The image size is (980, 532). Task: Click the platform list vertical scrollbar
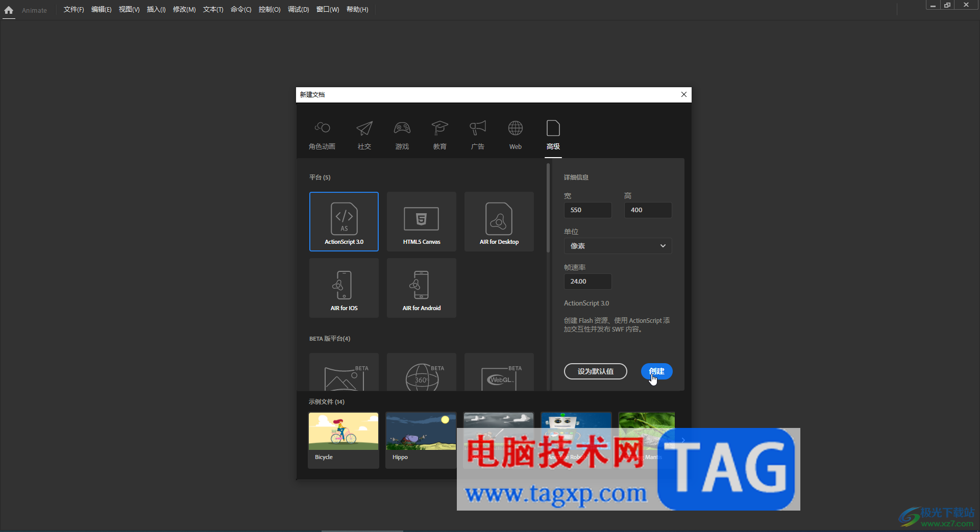pos(548,208)
